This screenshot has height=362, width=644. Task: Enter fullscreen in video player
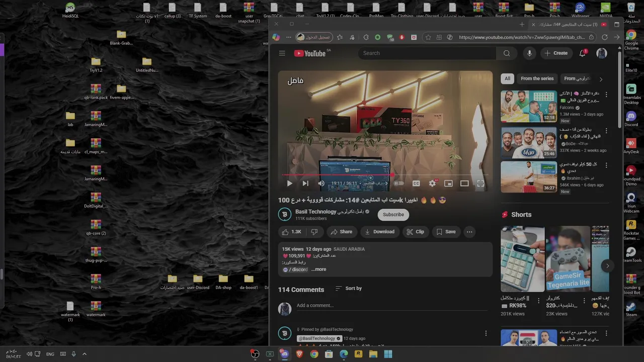480,184
